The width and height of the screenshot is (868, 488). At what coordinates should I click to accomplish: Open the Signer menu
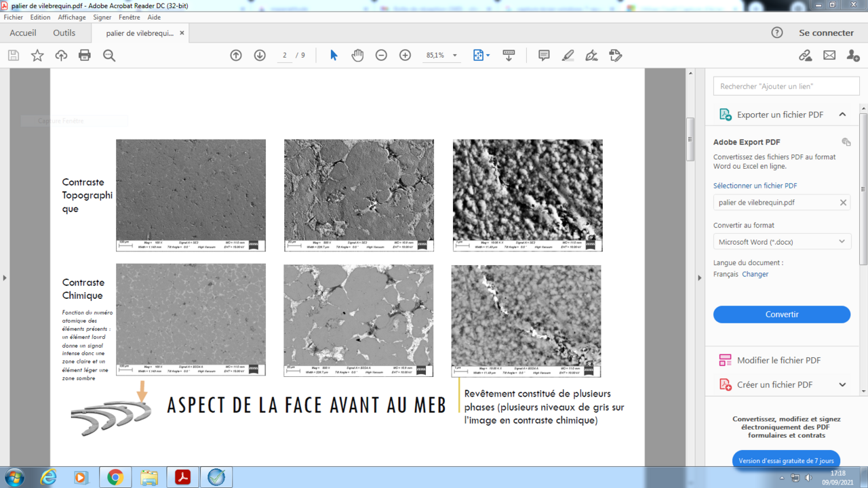pos(102,18)
